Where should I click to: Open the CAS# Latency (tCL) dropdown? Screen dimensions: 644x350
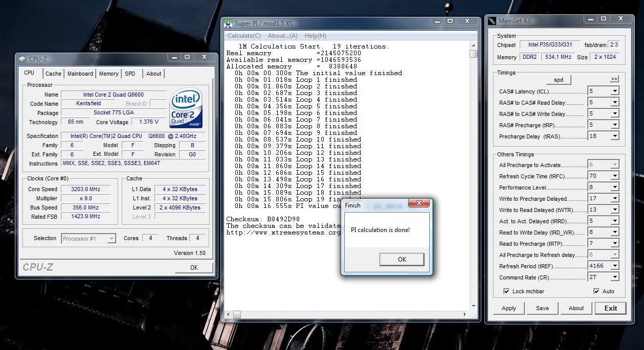coord(615,91)
